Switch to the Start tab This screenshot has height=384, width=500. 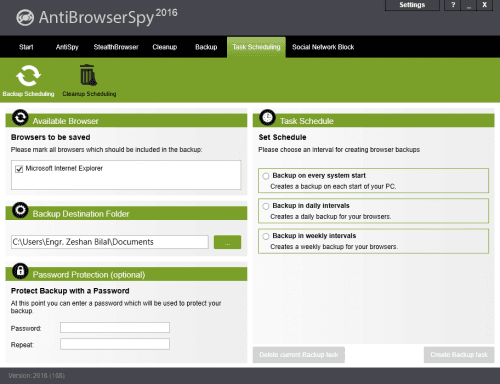click(x=26, y=47)
